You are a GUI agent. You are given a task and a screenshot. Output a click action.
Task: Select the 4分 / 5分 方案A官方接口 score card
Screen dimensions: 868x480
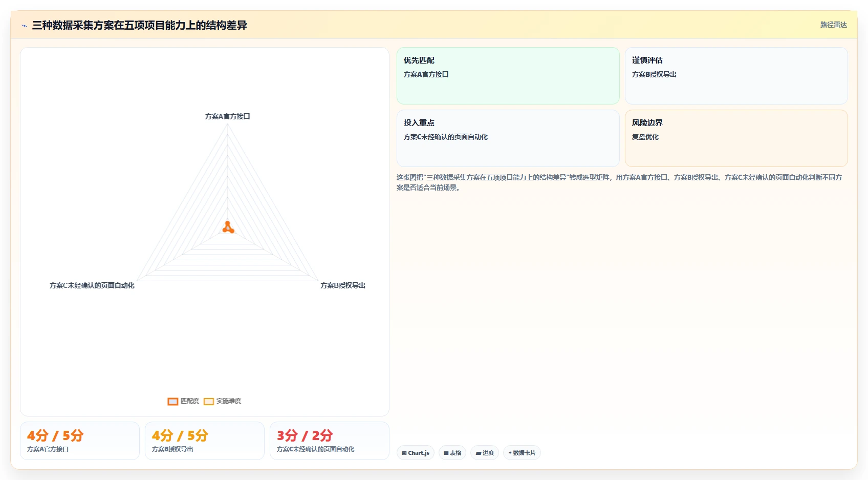(80, 441)
